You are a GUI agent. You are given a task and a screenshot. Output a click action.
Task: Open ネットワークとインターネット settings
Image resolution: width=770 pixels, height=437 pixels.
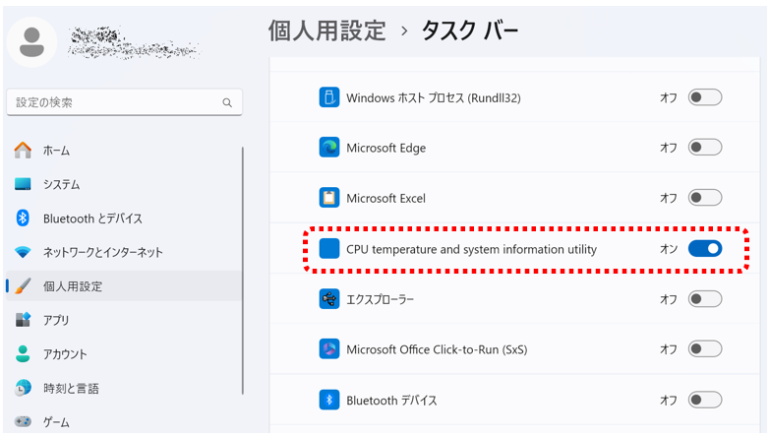click(x=124, y=252)
